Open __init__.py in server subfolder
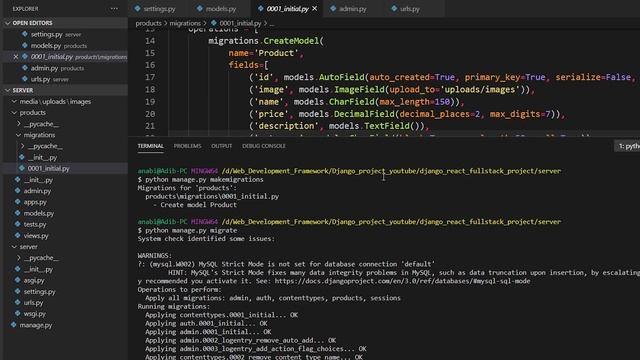Image resolution: width=640 pixels, height=360 pixels. pos(38,269)
